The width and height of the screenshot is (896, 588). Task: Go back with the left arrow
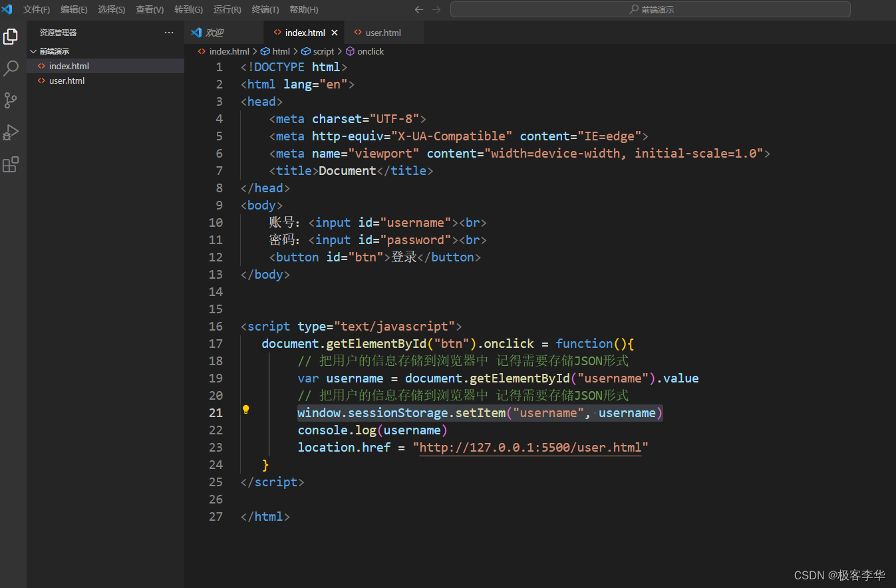418,9
